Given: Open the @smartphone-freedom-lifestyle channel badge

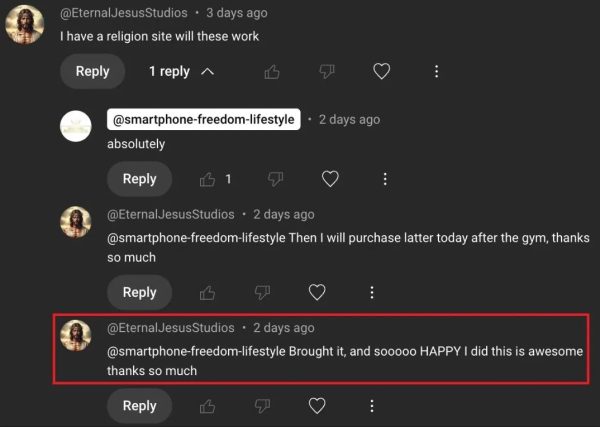Looking at the screenshot, I should pos(204,120).
